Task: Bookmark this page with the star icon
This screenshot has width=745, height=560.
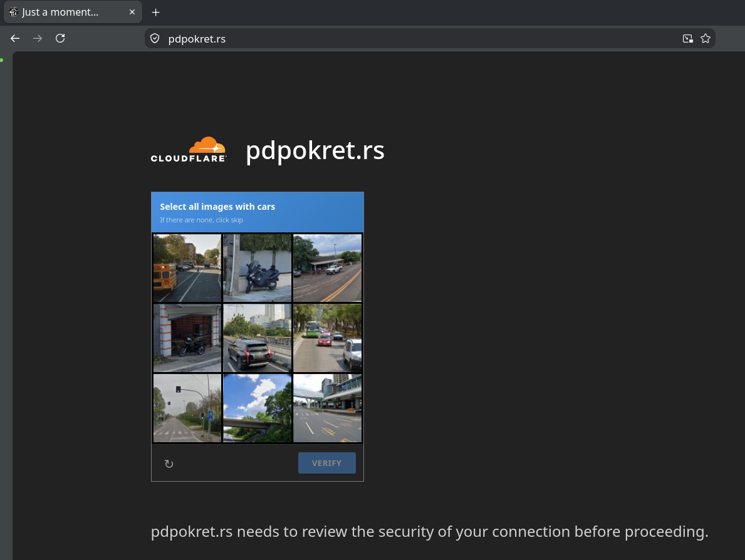Action: (x=706, y=38)
